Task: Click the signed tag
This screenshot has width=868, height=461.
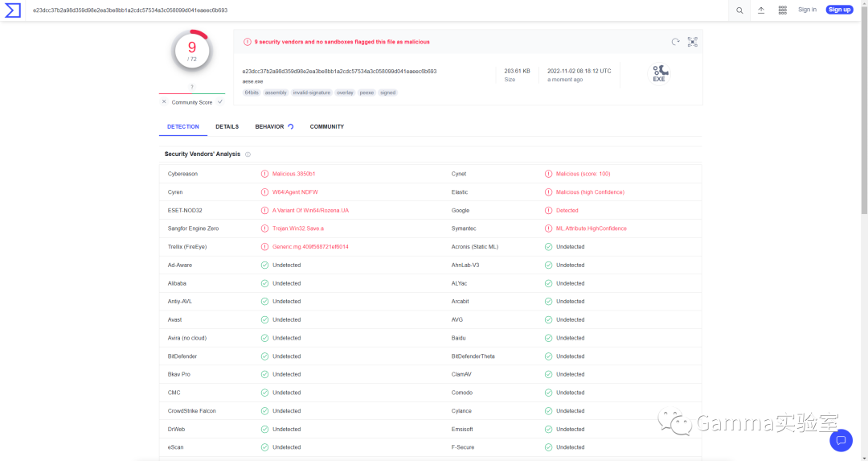Action: [388, 93]
